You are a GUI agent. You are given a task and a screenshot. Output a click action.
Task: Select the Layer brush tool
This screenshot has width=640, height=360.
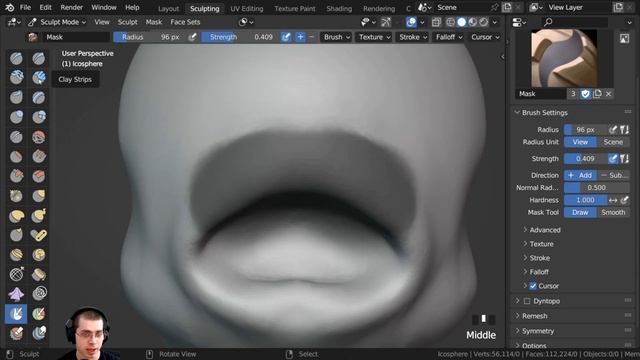(x=39, y=98)
